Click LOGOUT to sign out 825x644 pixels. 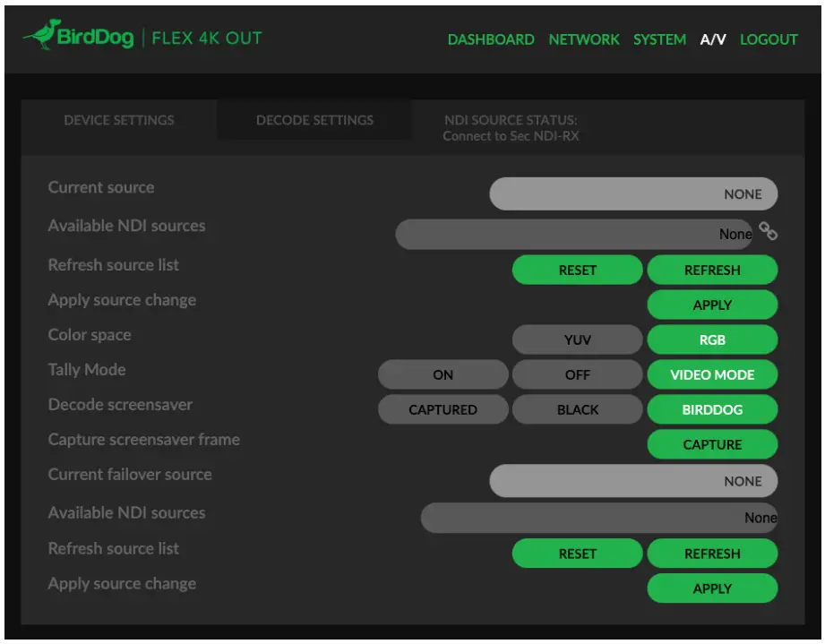(x=769, y=39)
